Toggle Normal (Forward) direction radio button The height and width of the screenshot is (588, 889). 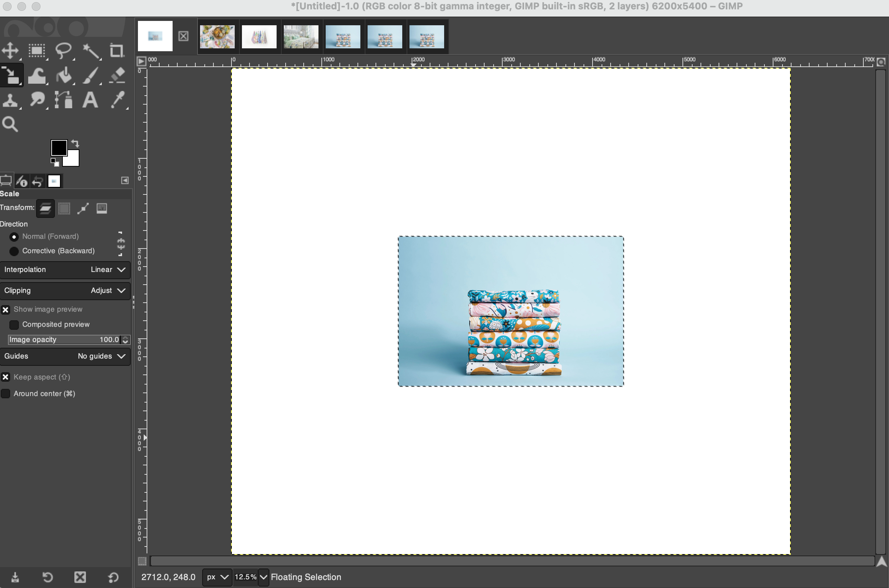(x=14, y=237)
